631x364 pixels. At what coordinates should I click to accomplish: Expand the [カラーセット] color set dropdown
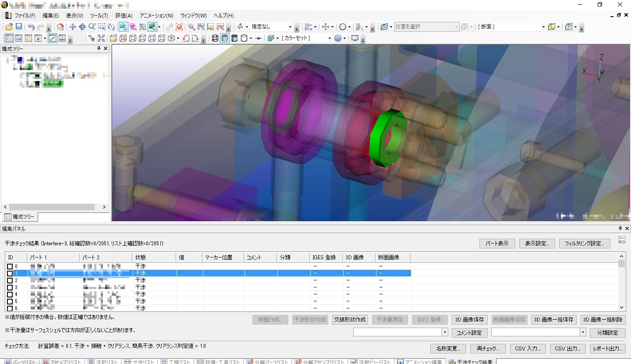(x=330, y=38)
